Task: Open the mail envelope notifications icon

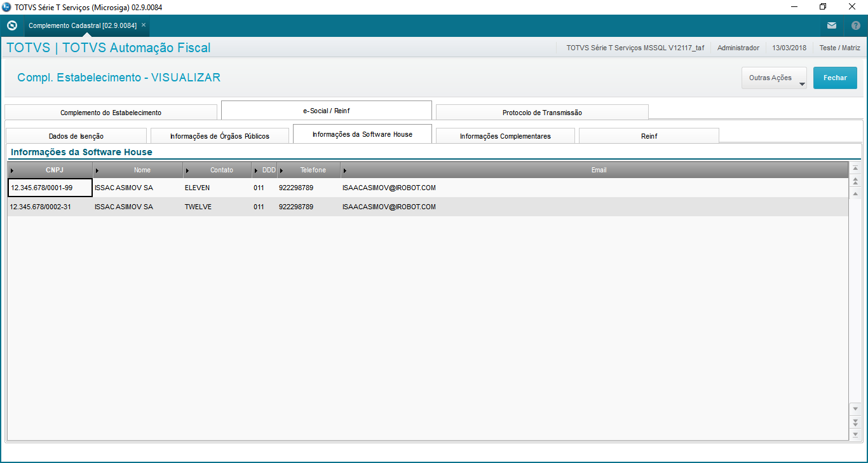Action: [832, 25]
